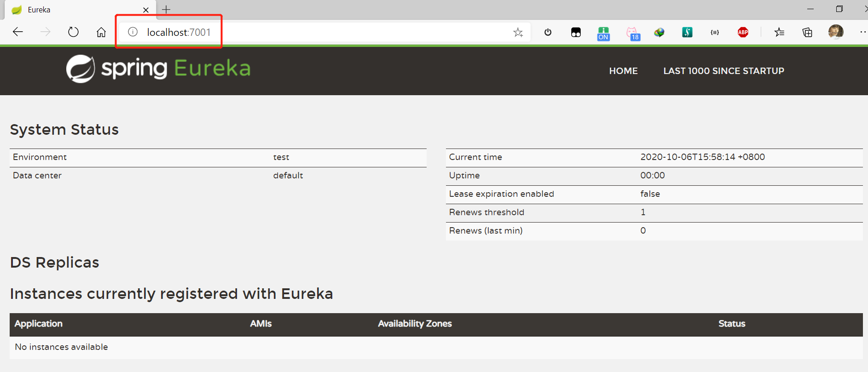Click the 'Renews (last min)' label

point(486,230)
